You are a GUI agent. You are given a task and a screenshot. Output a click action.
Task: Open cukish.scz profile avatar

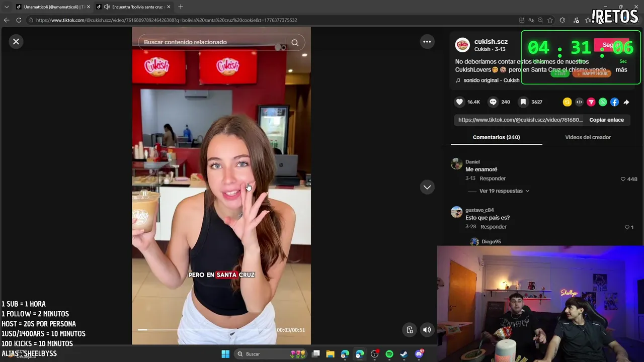(x=462, y=45)
